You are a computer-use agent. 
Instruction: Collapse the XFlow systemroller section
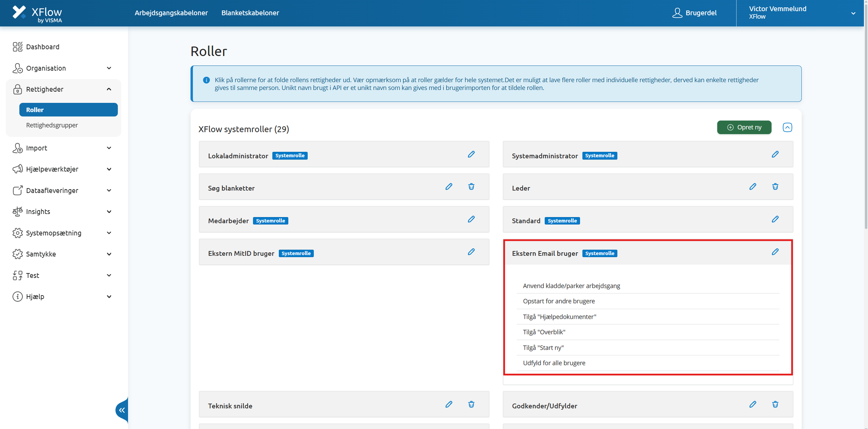(x=787, y=127)
